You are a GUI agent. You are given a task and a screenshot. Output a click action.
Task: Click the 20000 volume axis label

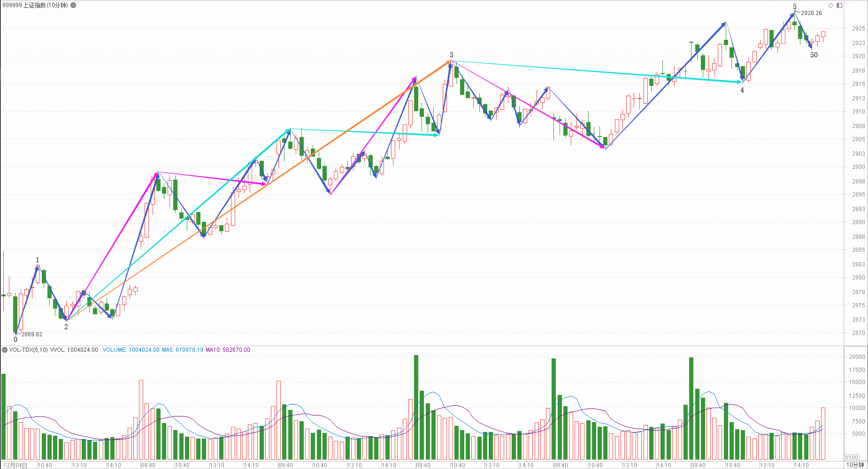coord(857,357)
